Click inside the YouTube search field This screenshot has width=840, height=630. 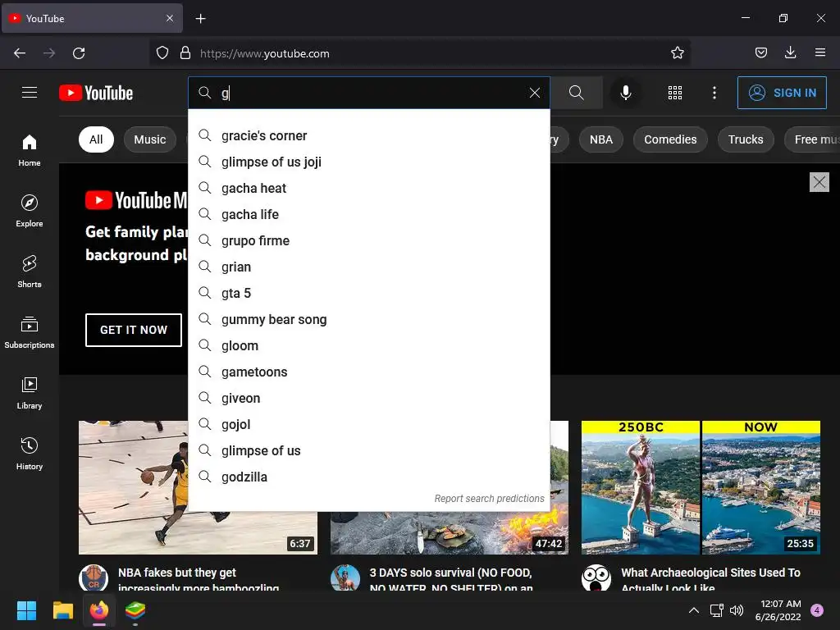(x=370, y=93)
